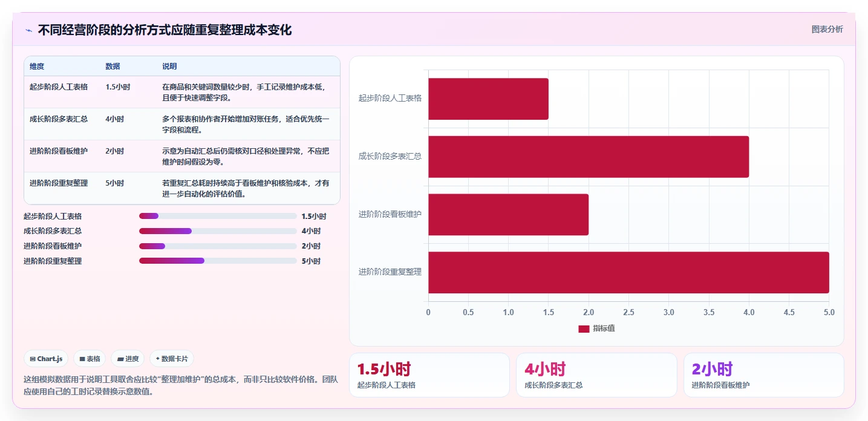Open the 2小时 进阶阶段看板维护 stat card
Image resolution: width=868 pixels, height=421 pixels.
[x=763, y=375]
